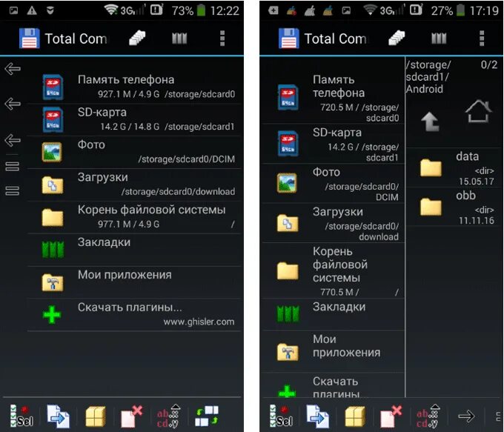Tap sort abcd icon in left screenshot
This screenshot has width=504, height=432.
(168, 416)
